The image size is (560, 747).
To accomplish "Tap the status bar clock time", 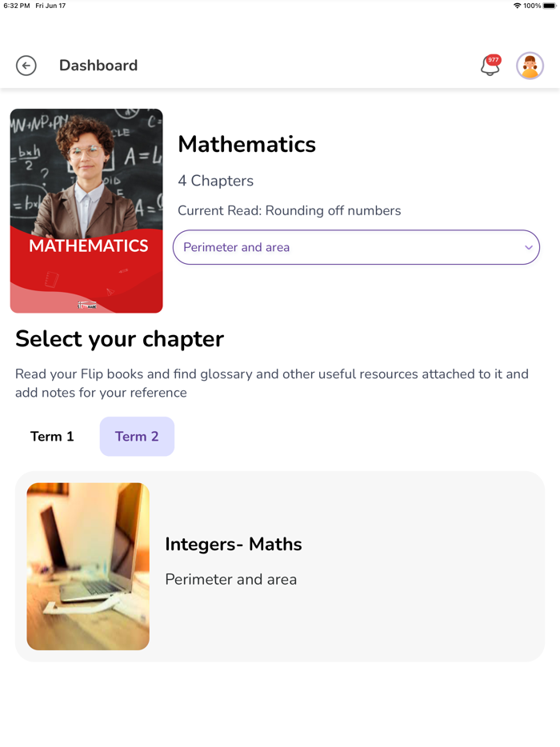I will [16, 6].
